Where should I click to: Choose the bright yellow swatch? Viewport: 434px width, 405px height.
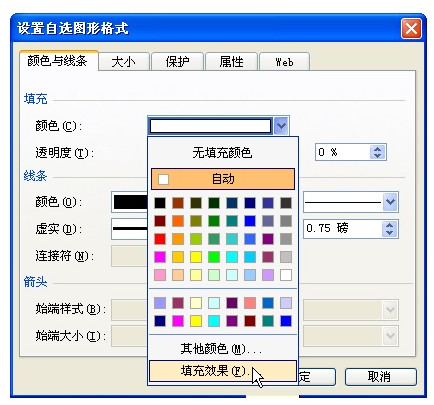196,257
